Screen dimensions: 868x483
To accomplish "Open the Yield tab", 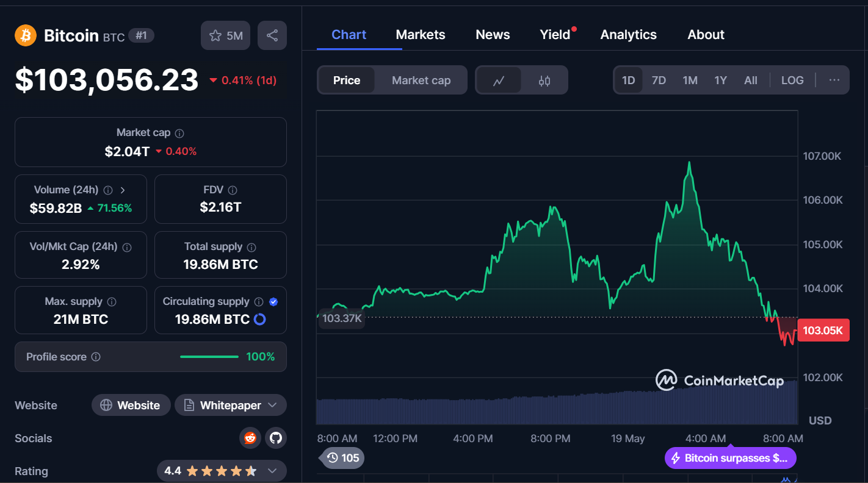I will tap(555, 35).
